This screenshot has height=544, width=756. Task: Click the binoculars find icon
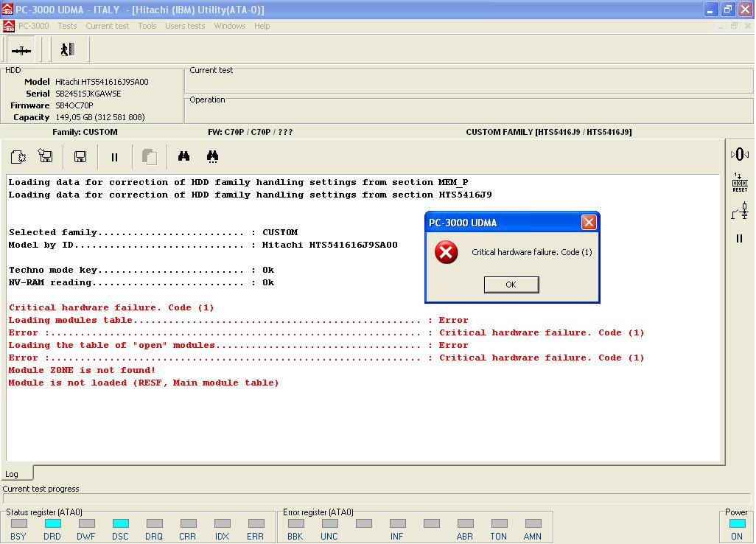pos(183,156)
